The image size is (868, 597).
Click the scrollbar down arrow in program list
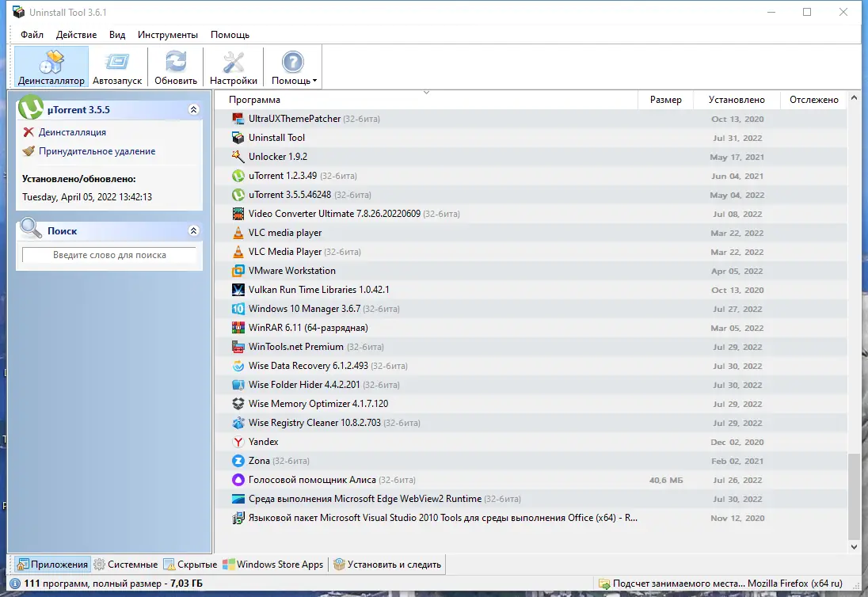coord(854,546)
